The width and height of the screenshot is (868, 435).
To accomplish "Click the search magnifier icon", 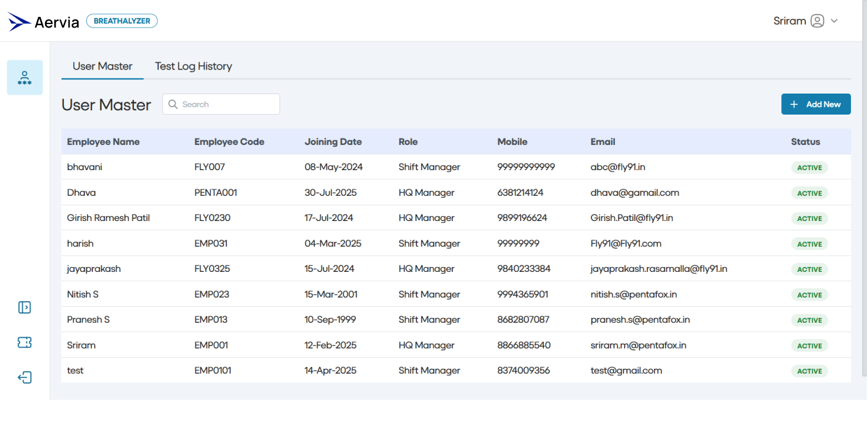I will click(173, 104).
